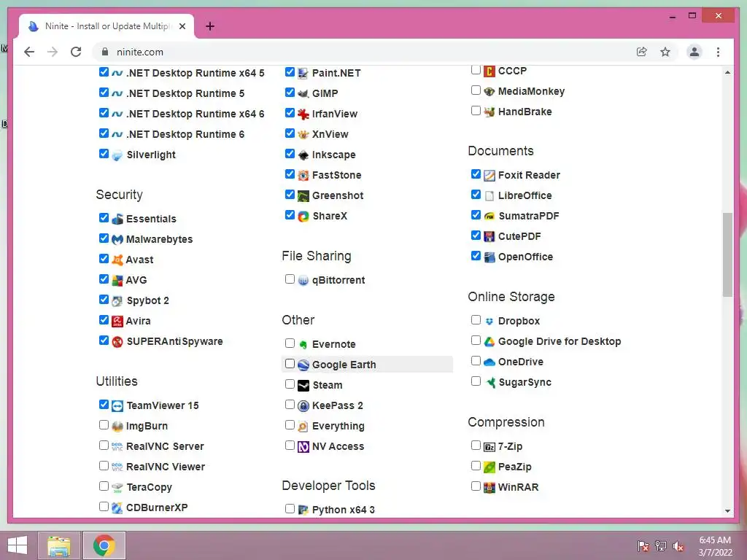Bookmark this page with the star icon

click(665, 52)
